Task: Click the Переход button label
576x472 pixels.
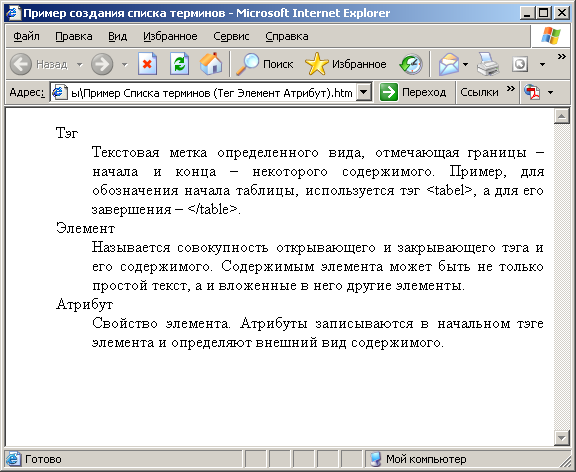Action: (424, 92)
